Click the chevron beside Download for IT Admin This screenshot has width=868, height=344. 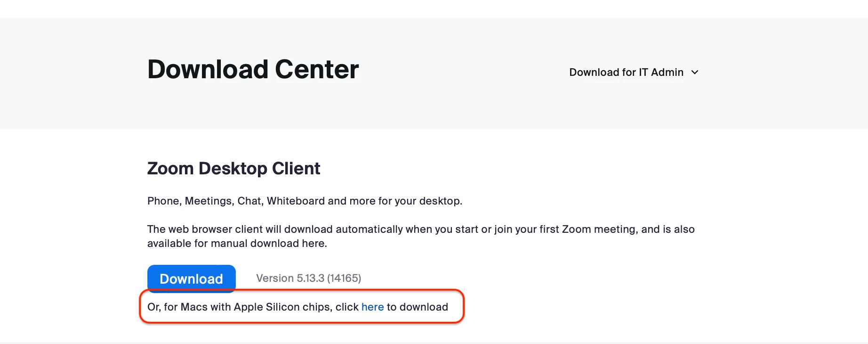click(x=695, y=73)
